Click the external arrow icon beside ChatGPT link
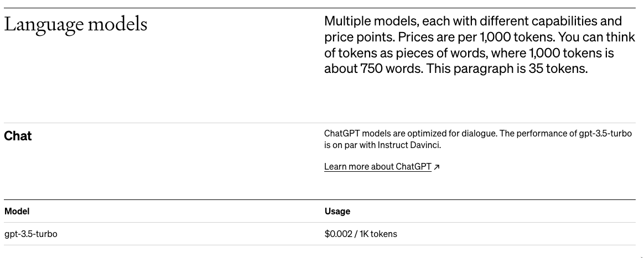Image resolution: width=644 pixels, height=258 pixels. tap(437, 167)
